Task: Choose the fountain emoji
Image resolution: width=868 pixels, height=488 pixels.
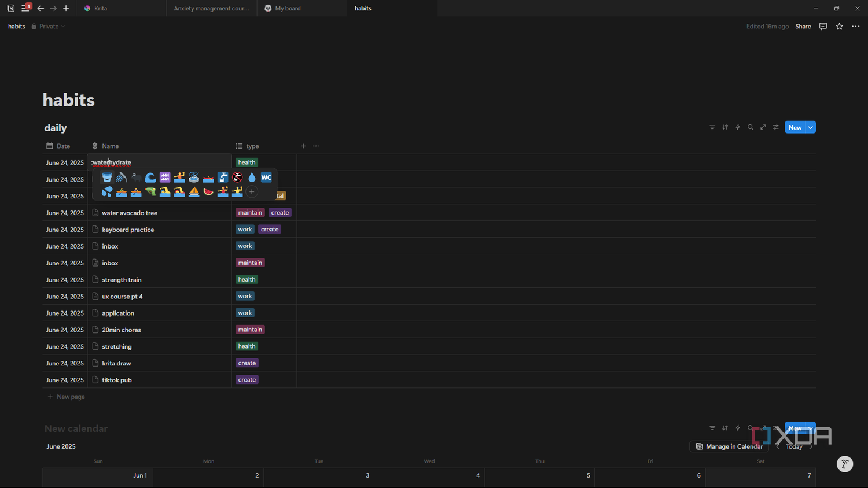Action: [x=194, y=178]
